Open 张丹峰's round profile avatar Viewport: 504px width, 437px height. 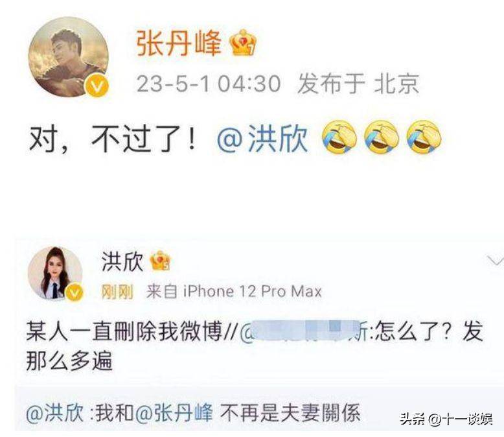coord(69,56)
